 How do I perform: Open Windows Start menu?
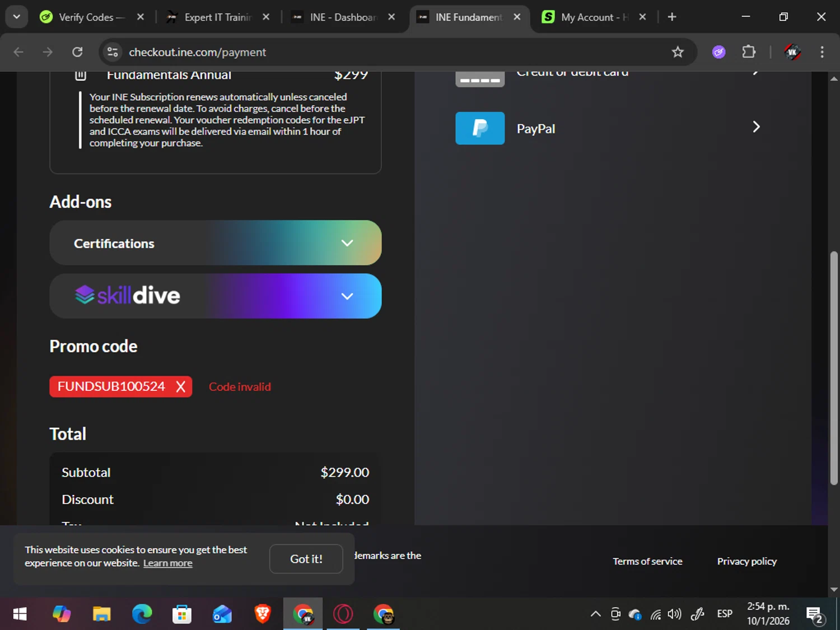(20, 614)
